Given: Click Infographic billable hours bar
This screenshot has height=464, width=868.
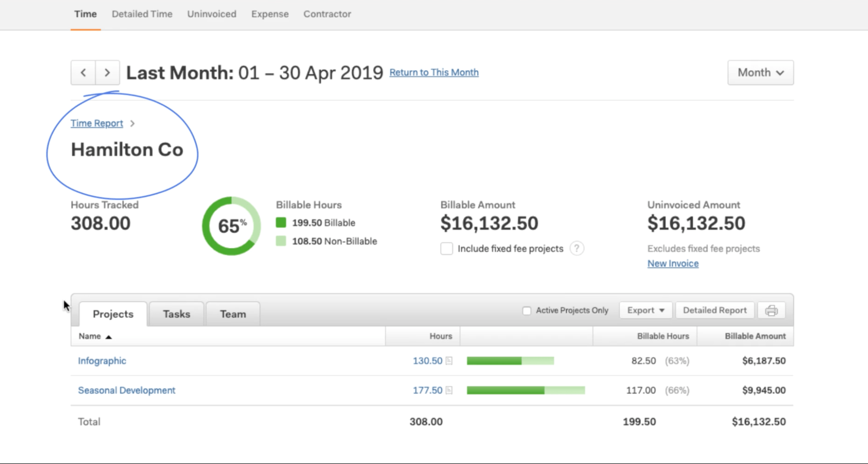Looking at the screenshot, I should [510, 361].
